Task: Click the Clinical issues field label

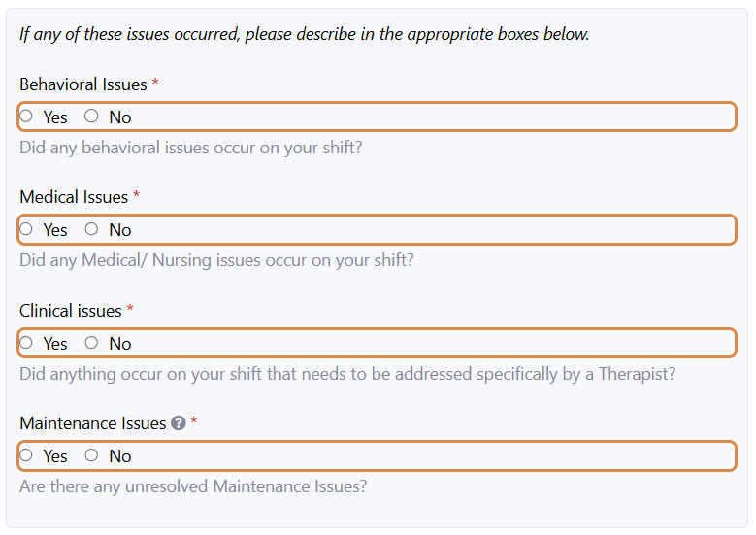Action: click(x=71, y=311)
